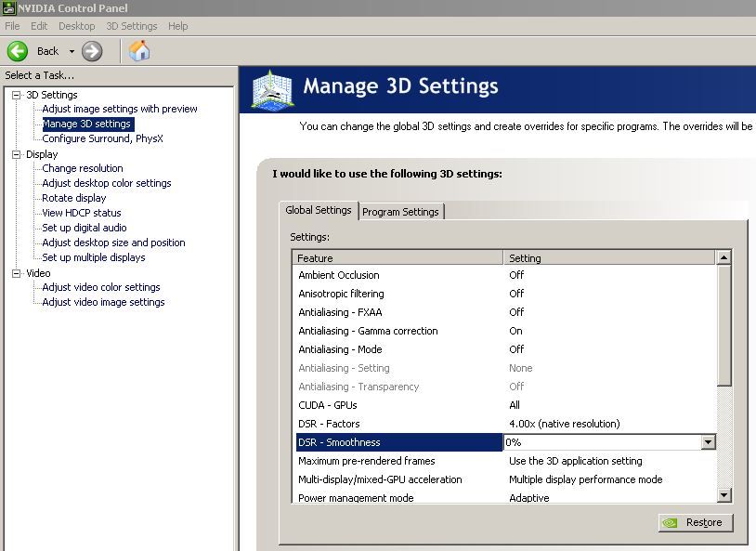Open the DSR Smoothness dropdown arrow

click(708, 443)
